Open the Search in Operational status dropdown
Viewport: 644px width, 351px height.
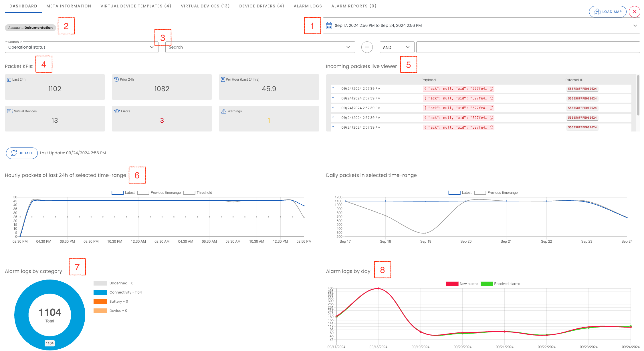(82, 47)
